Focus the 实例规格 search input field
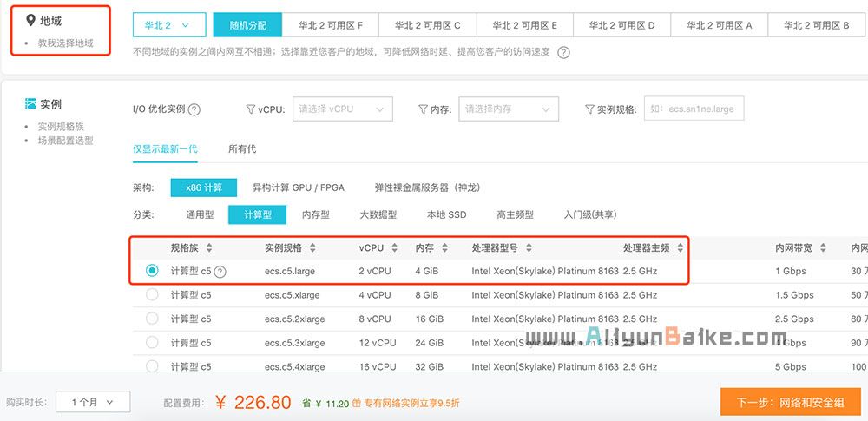 (x=694, y=109)
